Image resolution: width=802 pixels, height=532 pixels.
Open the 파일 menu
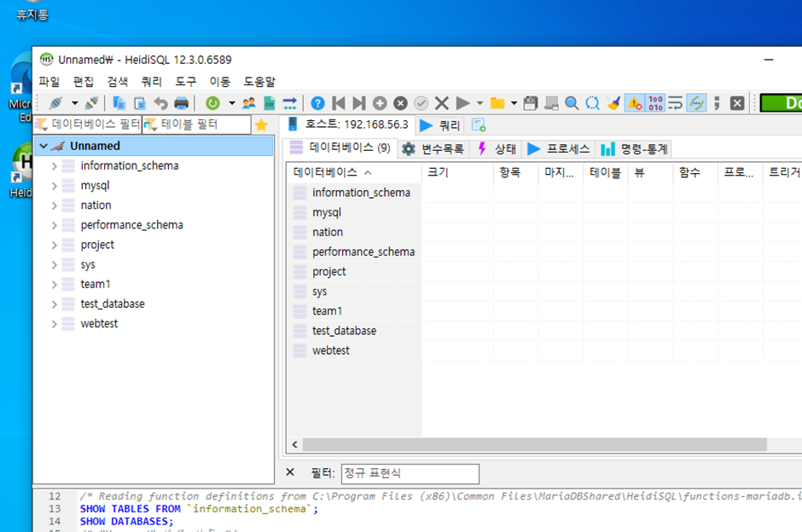point(49,82)
